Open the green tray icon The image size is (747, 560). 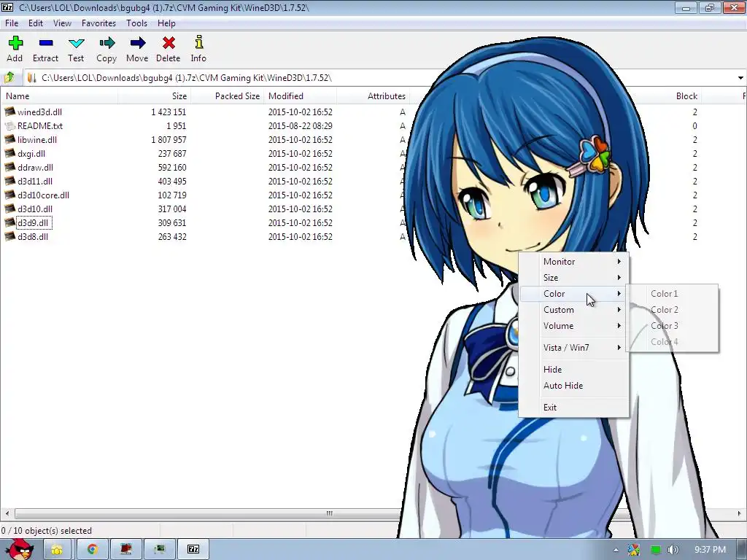[656, 550]
